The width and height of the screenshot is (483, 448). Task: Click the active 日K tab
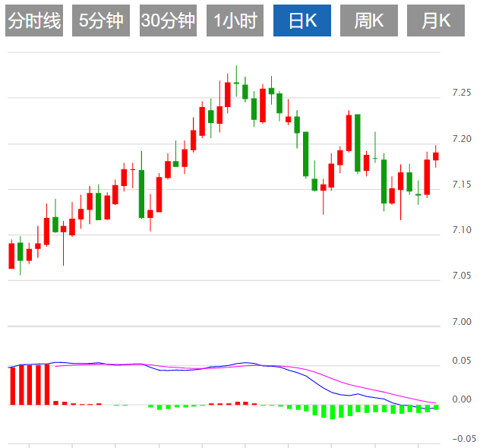(302, 21)
